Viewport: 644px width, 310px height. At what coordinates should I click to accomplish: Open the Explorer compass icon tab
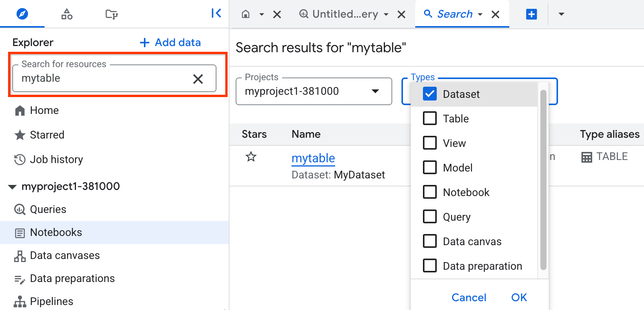(22, 14)
